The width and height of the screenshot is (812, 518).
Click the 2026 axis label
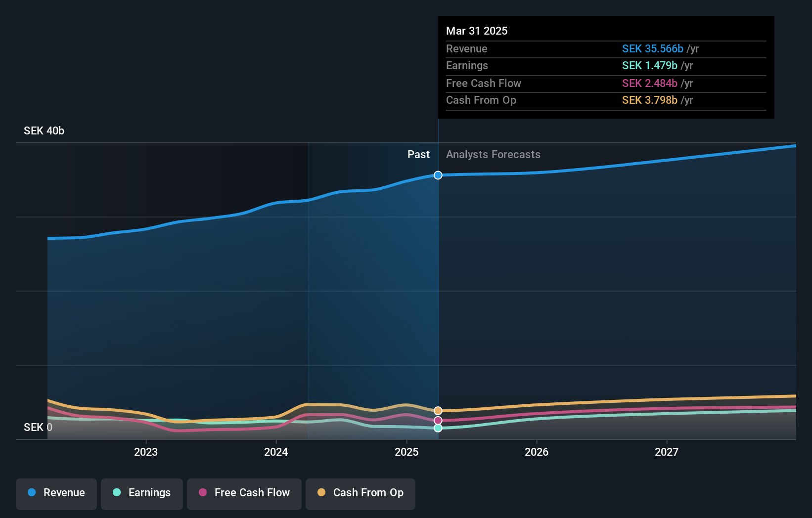pos(537,451)
